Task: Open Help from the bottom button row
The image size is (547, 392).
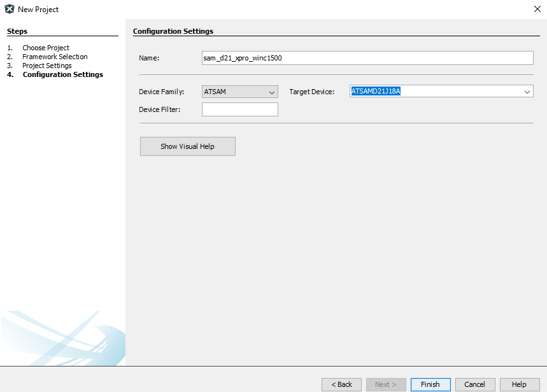Action: coord(519,384)
